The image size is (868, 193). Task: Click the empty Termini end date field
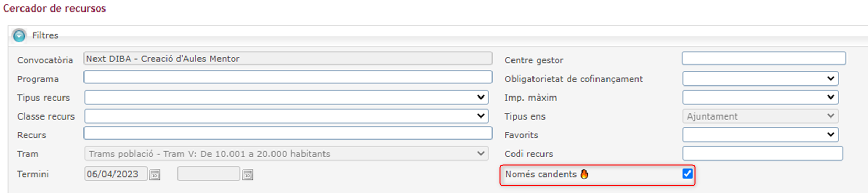209,174
